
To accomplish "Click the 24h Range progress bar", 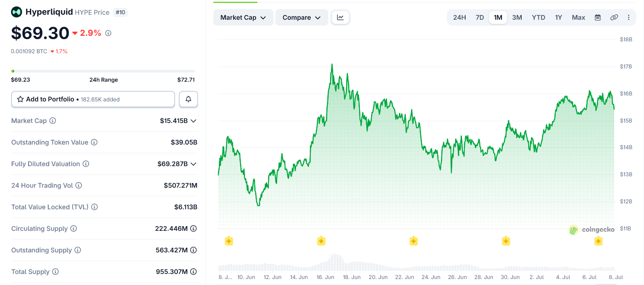I will point(103,71).
